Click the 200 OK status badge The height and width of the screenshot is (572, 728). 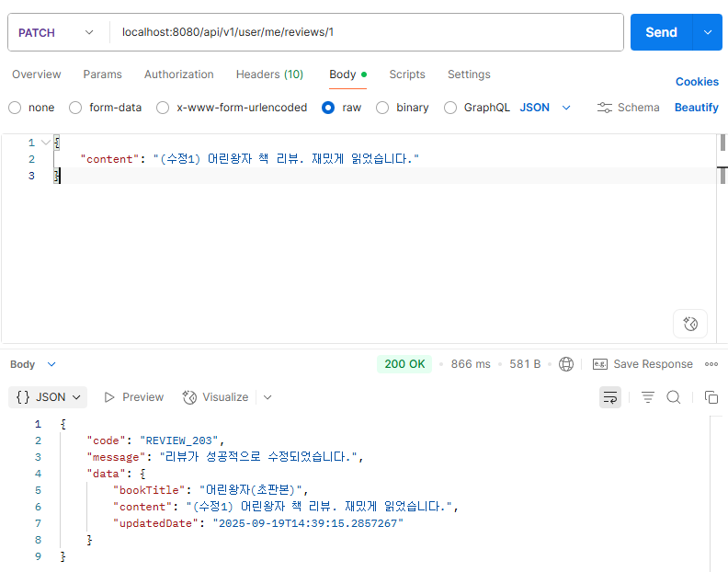(404, 364)
